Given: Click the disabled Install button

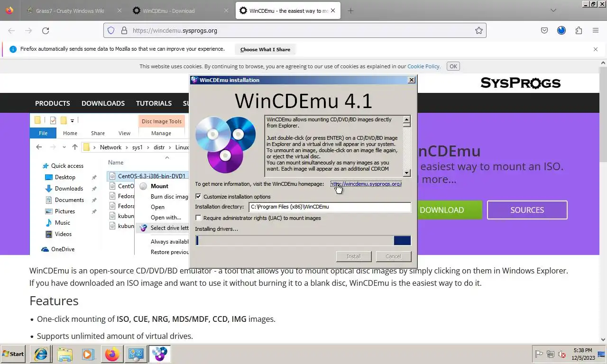Looking at the screenshot, I should [x=353, y=256].
